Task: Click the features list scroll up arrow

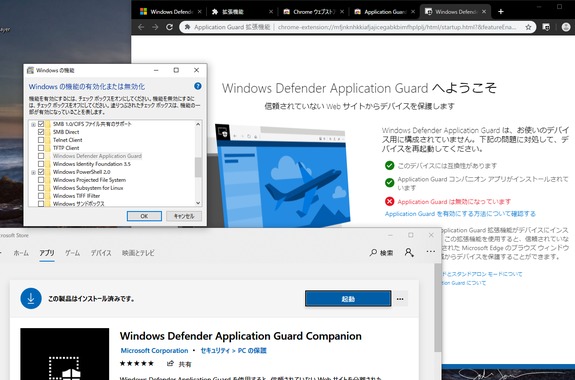Action: click(x=198, y=124)
